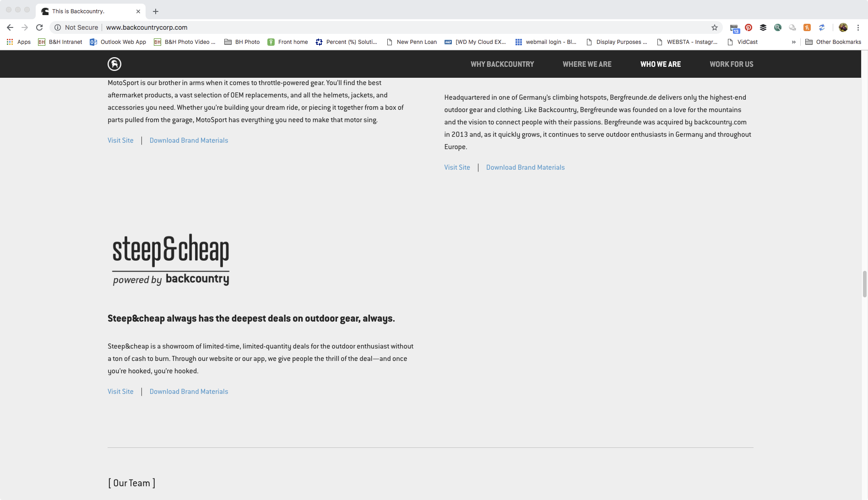Visit Site link under Bergfreunde description
Viewport: 868px width, 500px height.
pos(457,167)
